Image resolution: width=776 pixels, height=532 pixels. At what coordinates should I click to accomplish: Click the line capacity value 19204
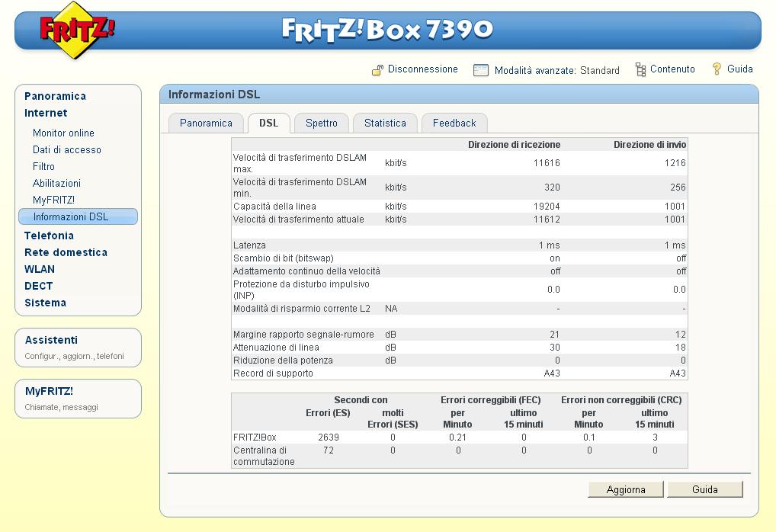[x=547, y=207]
